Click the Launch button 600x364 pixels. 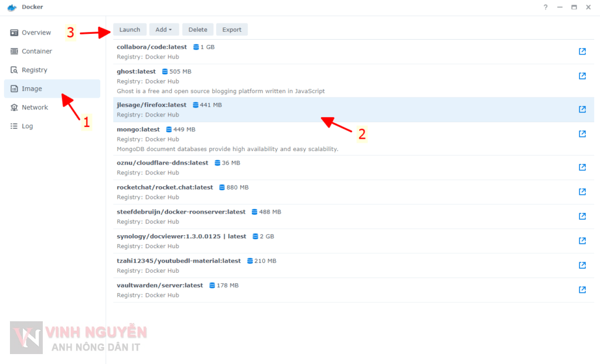coord(129,29)
